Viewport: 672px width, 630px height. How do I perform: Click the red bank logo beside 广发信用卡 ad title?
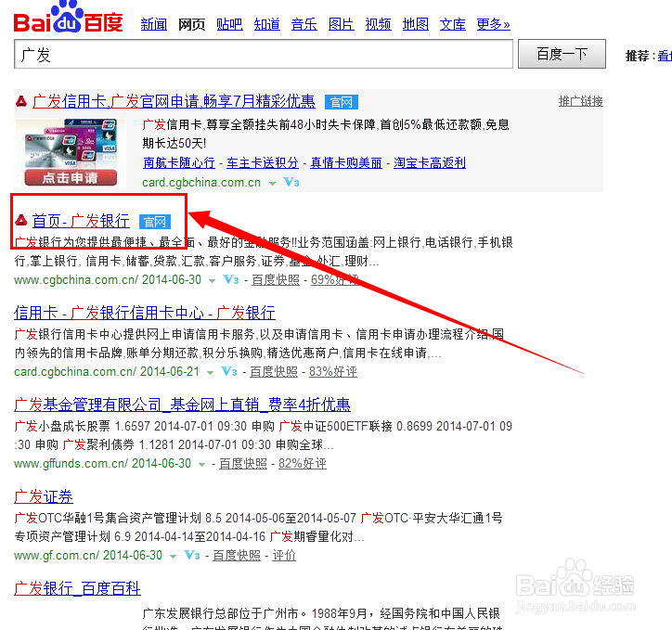click(x=21, y=101)
